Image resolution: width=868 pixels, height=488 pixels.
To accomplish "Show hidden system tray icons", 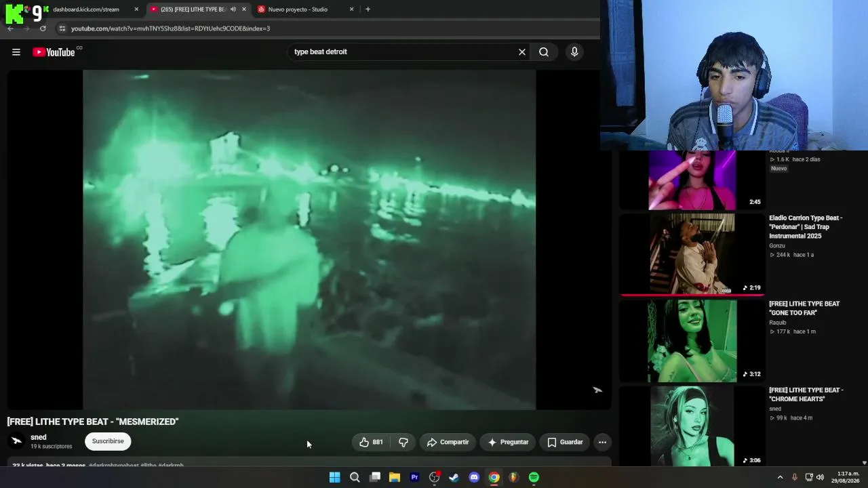I will pos(780,477).
